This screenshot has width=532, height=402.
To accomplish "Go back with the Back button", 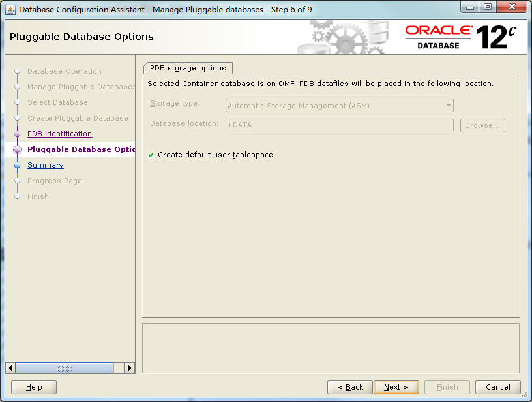I will [350, 387].
